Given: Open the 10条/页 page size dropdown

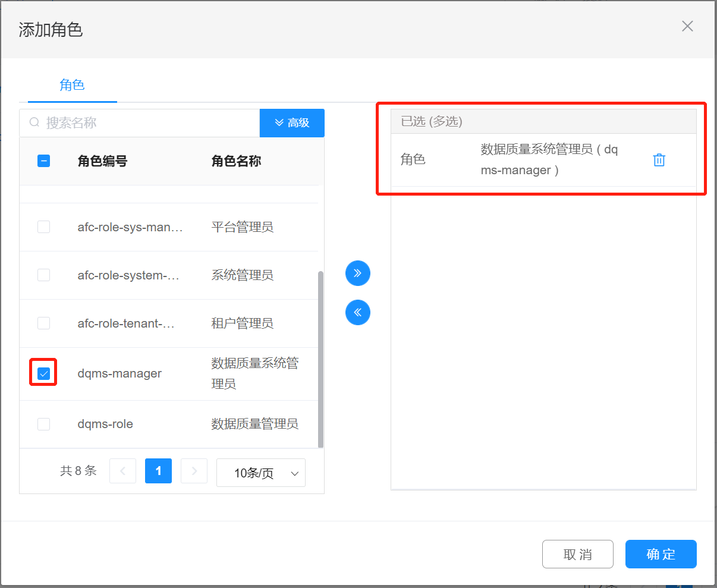Looking at the screenshot, I should [x=260, y=473].
